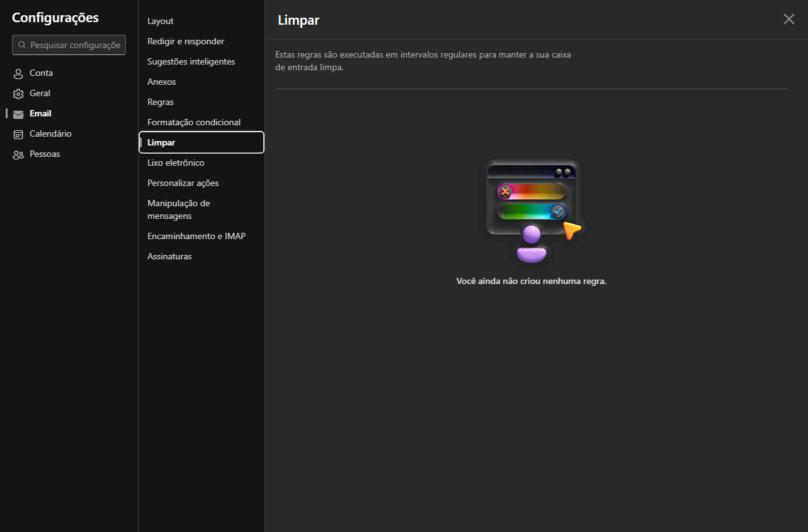Click the Conta person icon

18,73
